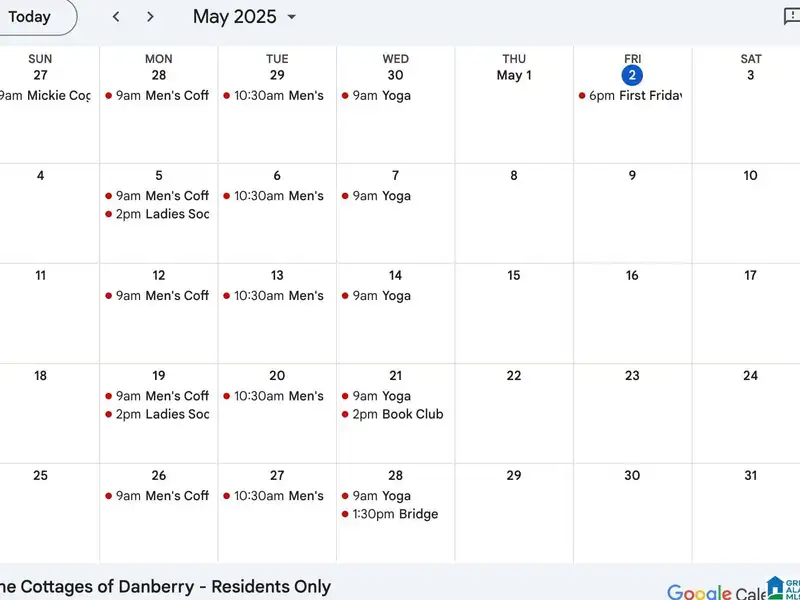The image size is (800, 600).
Task: Open 6pm First Friday event
Action: [x=630, y=96]
